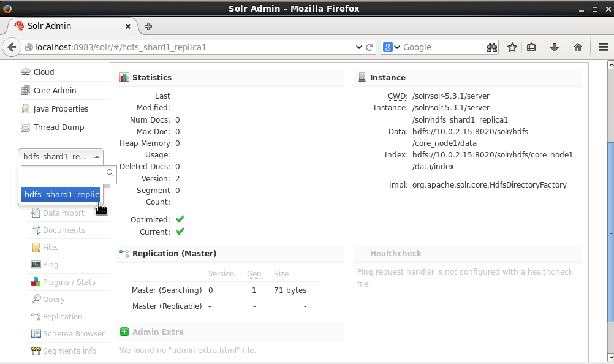This screenshot has height=364, width=614.
Task: Select hdfs_shard1_replica1 in the core list
Action: click(x=61, y=194)
